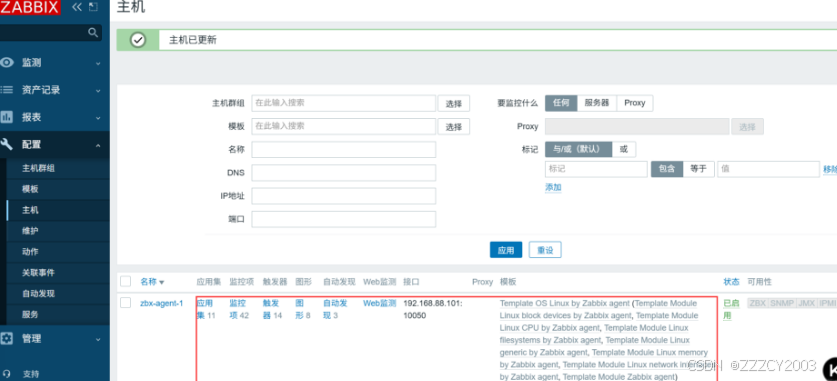Screen dimensions: 837x381
Task: Click the wrench icon beside 配置
Action: tap(7, 144)
